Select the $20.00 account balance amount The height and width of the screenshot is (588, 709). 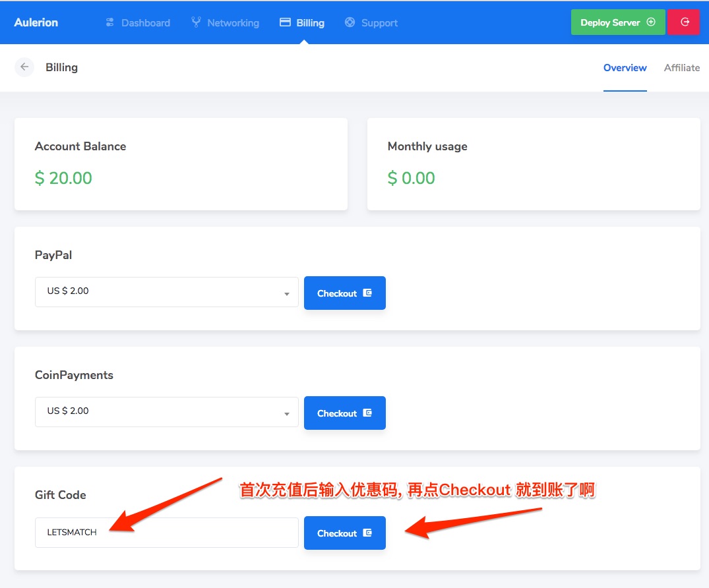tap(63, 179)
